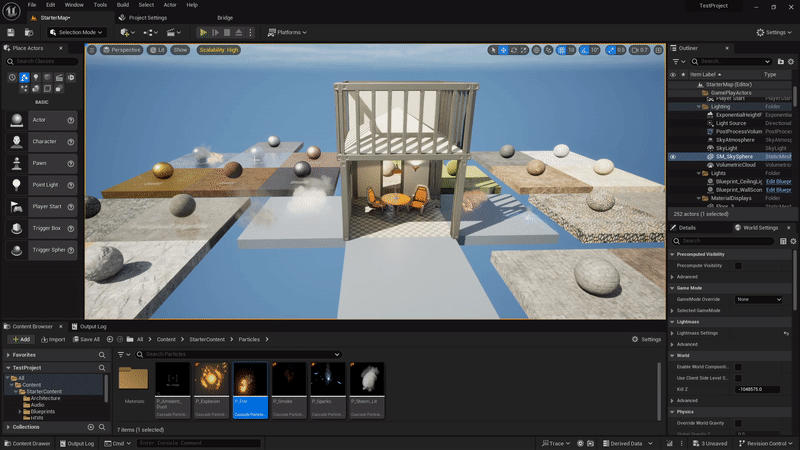Click the Outliner visibility column header eye
This screenshot has height=450, width=800.
point(673,74)
